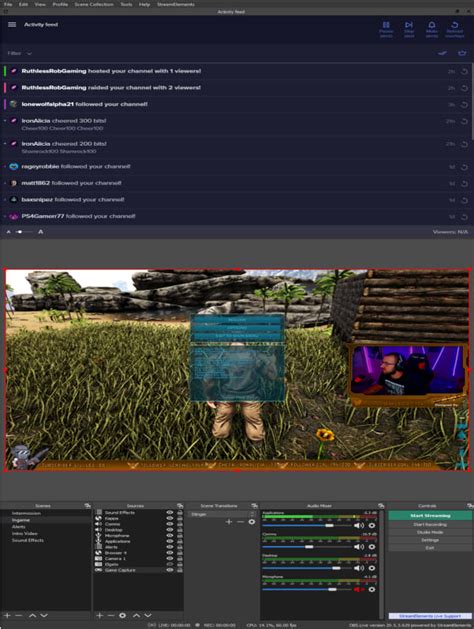Open the Stinger scene transition dropdown
This screenshot has height=629, width=474.
coord(222,514)
